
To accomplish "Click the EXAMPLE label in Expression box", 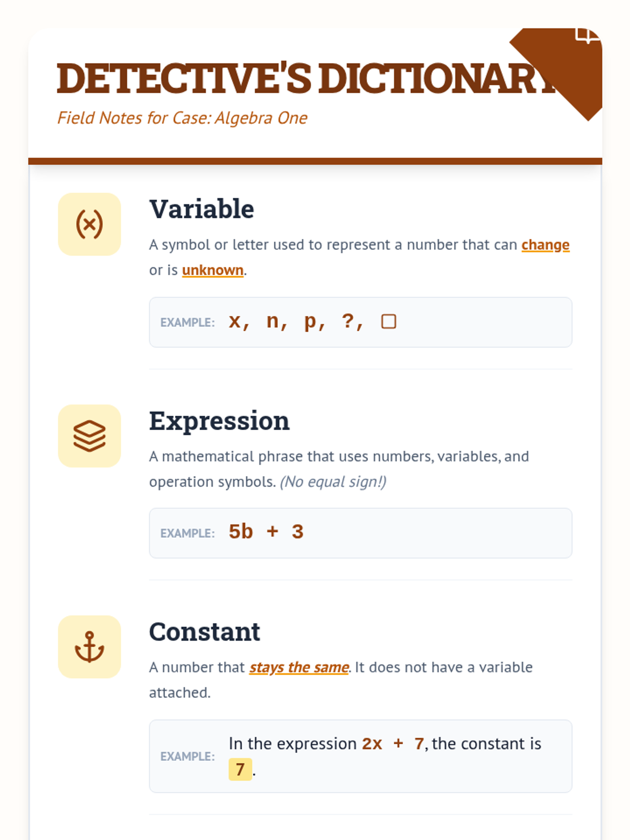I will click(x=187, y=533).
